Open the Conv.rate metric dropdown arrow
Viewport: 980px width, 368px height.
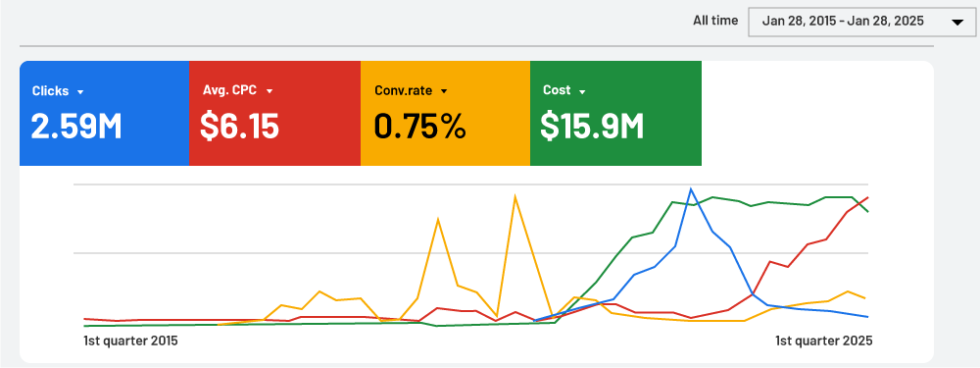[444, 91]
